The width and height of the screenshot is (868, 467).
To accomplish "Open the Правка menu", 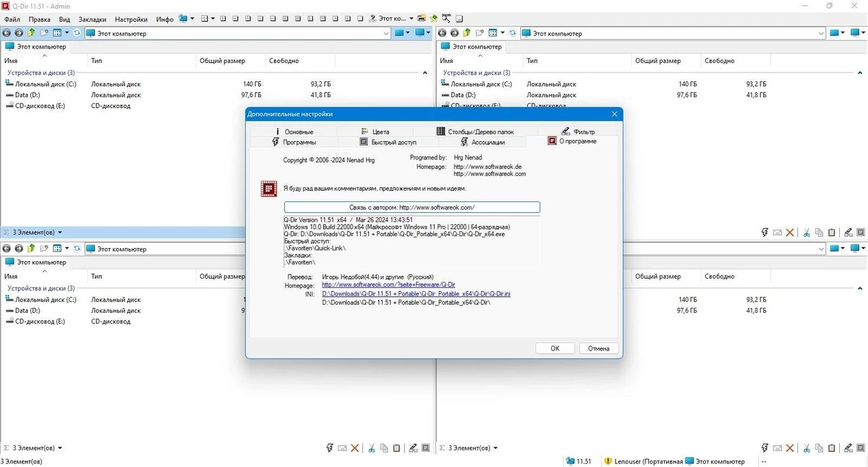I will (40, 19).
